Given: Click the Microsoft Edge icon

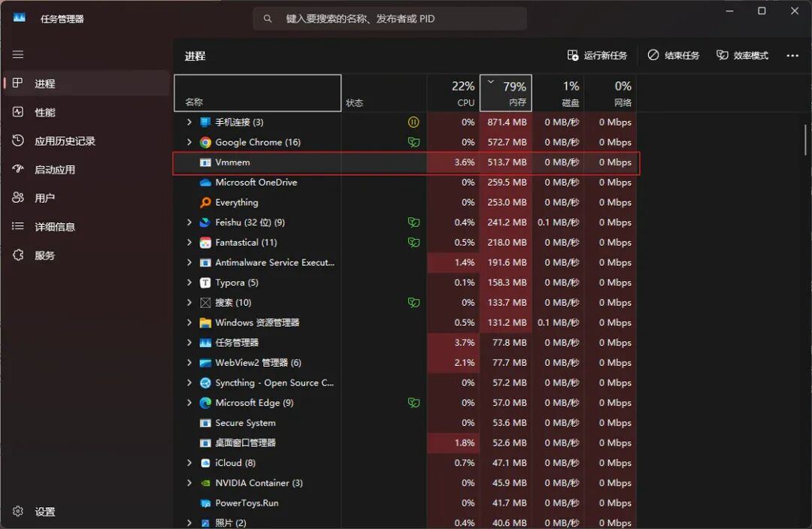Looking at the screenshot, I should tap(205, 403).
